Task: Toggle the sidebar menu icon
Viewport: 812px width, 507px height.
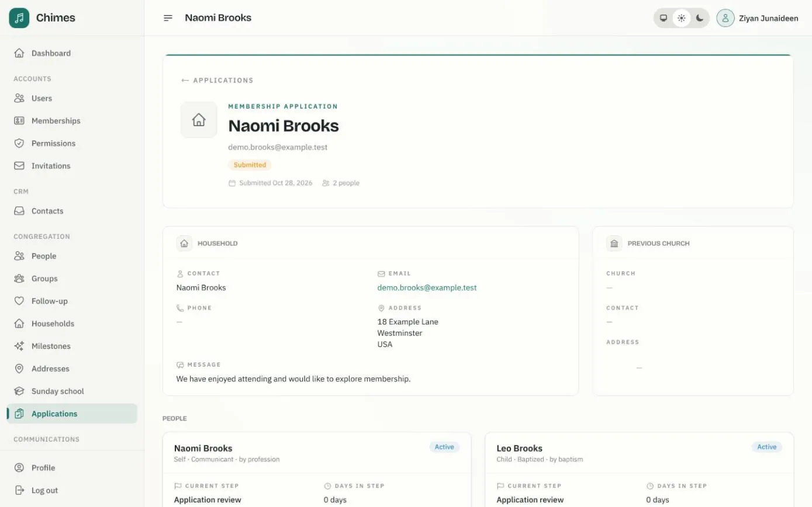Action: coord(168,18)
